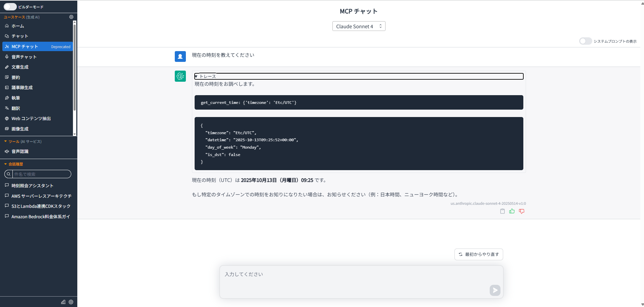The image size is (644, 307).
Task: Click the 翻訳 translate icon
Action: click(x=7, y=108)
